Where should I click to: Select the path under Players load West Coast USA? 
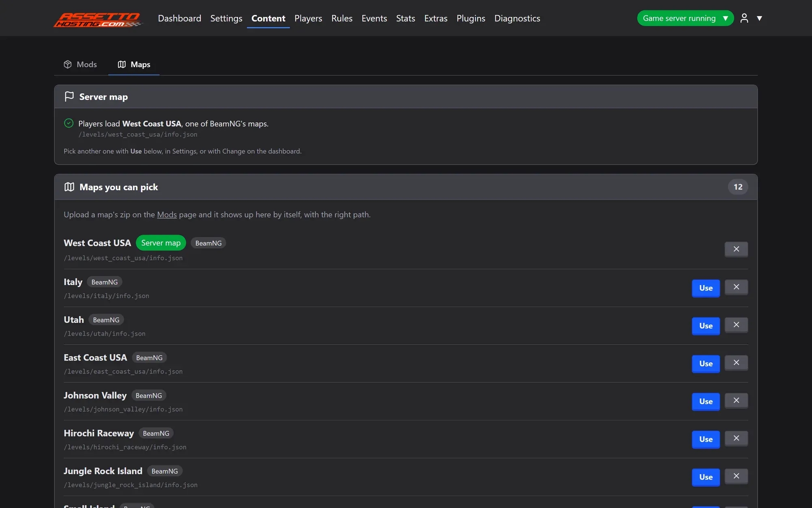pyautogui.click(x=138, y=135)
